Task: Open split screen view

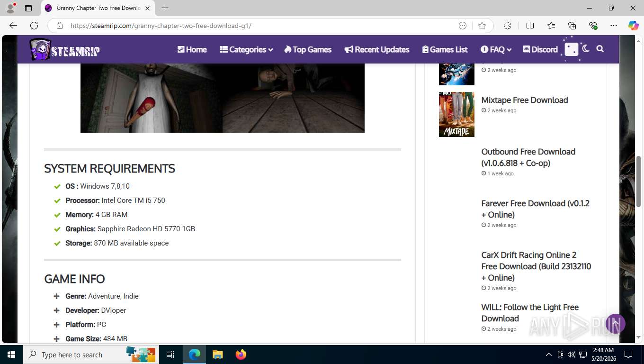Action: [x=530, y=26]
